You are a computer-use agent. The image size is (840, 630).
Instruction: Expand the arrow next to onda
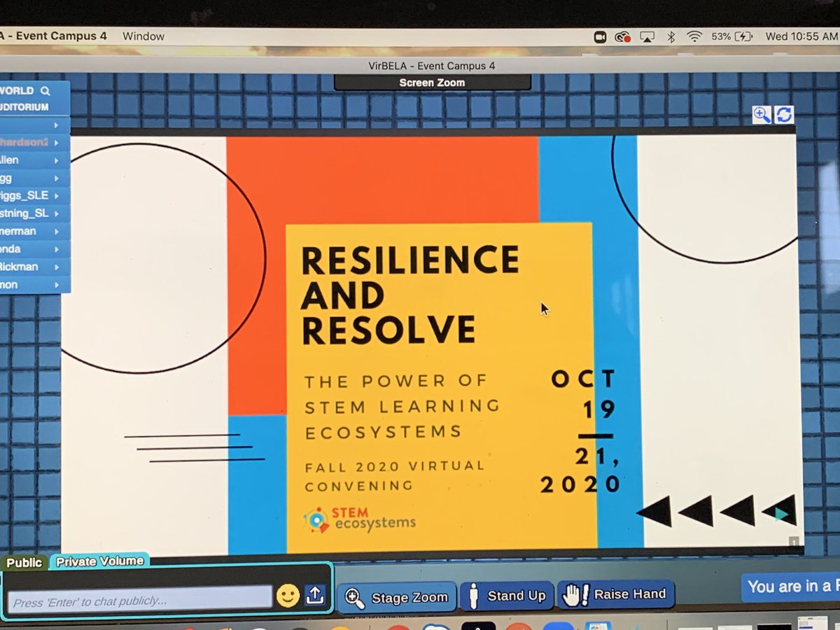coord(56,249)
